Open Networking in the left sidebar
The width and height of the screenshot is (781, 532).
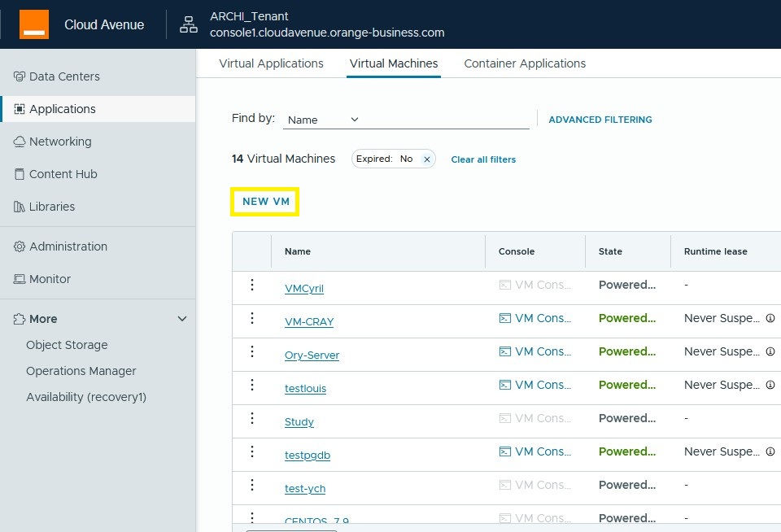pos(60,142)
